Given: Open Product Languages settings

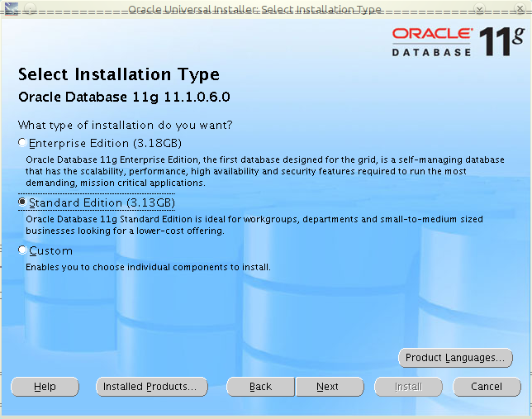Looking at the screenshot, I should coord(455,358).
